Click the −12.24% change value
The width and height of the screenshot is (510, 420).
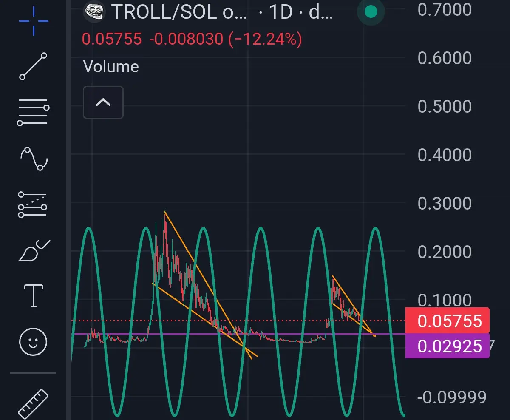pos(265,40)
